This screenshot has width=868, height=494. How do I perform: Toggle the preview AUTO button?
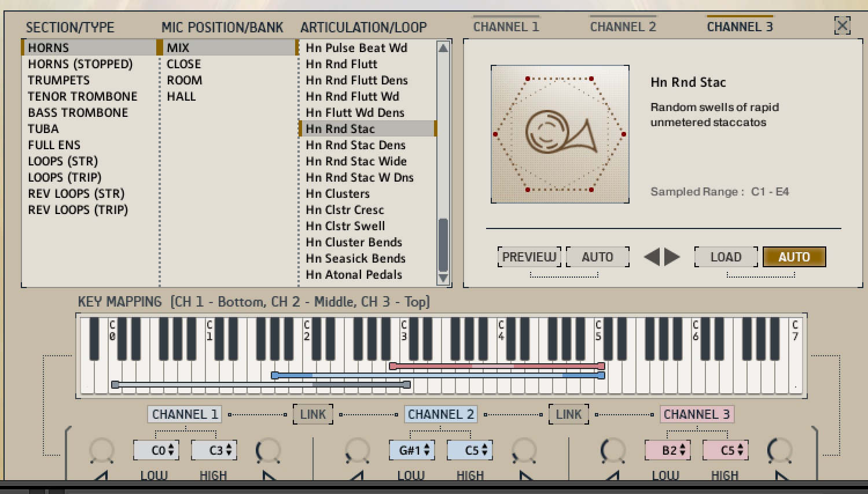[597, 257]
